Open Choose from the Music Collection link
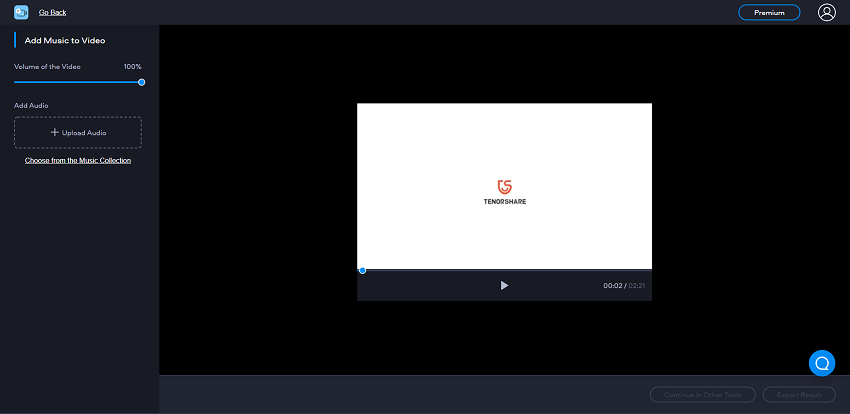Screen dimensions: 850x414 (x=78, y=160)
